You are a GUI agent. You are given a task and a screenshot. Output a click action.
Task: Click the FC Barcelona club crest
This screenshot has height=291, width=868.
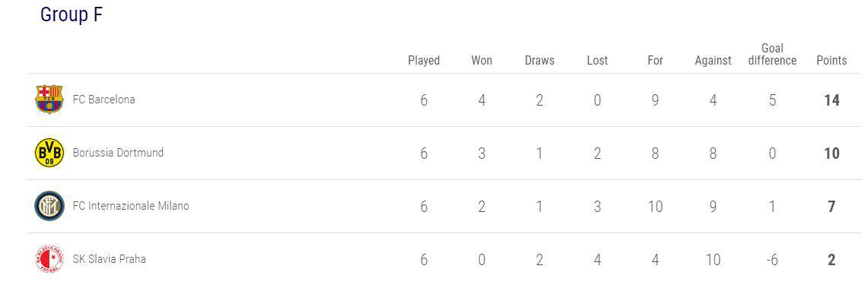point(49,100)
